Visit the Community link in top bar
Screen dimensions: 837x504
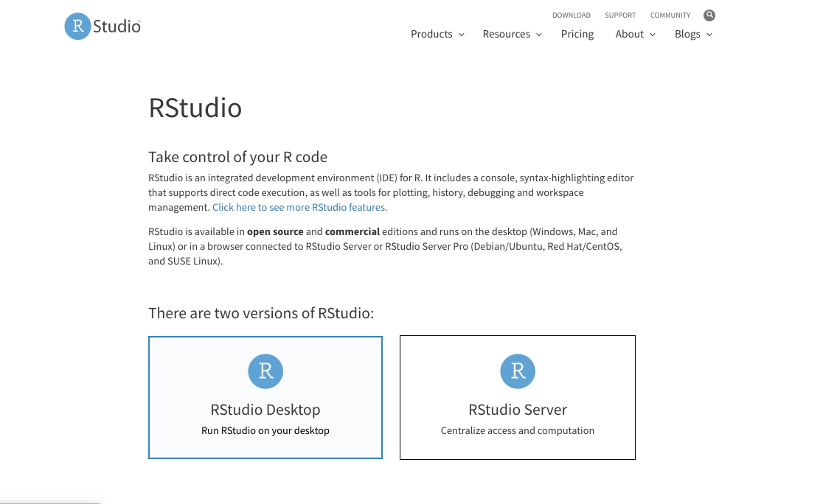point(670,15)
